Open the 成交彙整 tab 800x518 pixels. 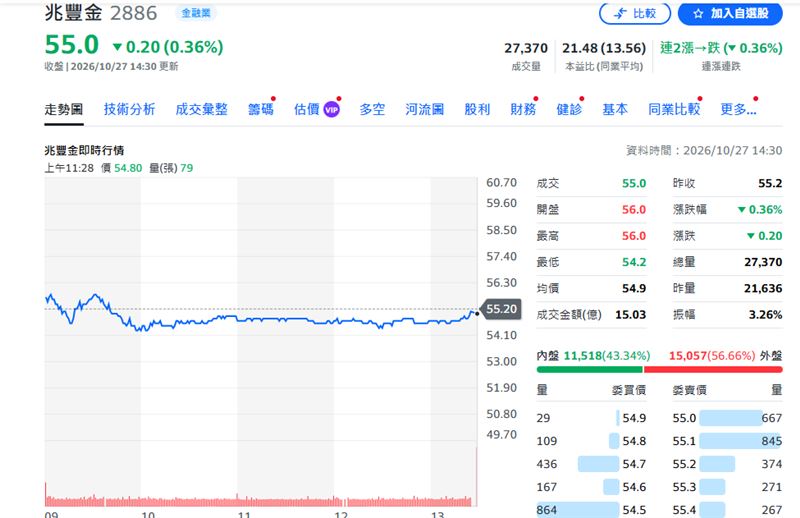pyautogui.click(x=201, y=109)
